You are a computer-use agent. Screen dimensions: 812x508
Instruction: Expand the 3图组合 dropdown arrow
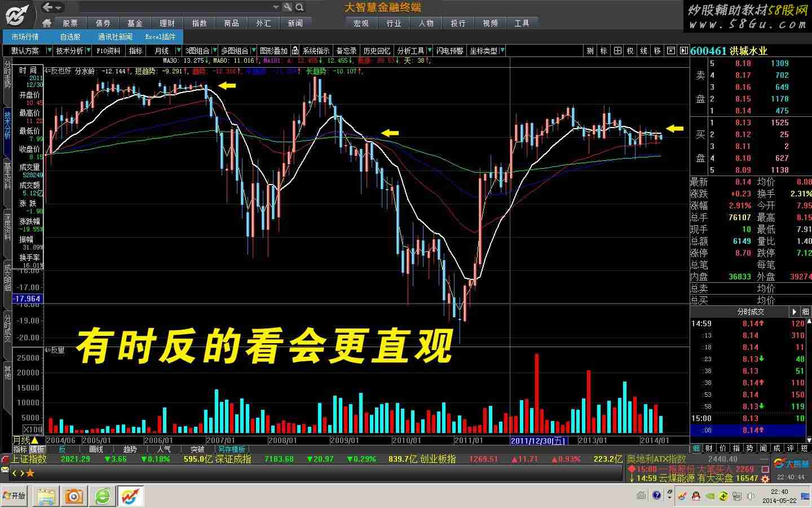214,51
